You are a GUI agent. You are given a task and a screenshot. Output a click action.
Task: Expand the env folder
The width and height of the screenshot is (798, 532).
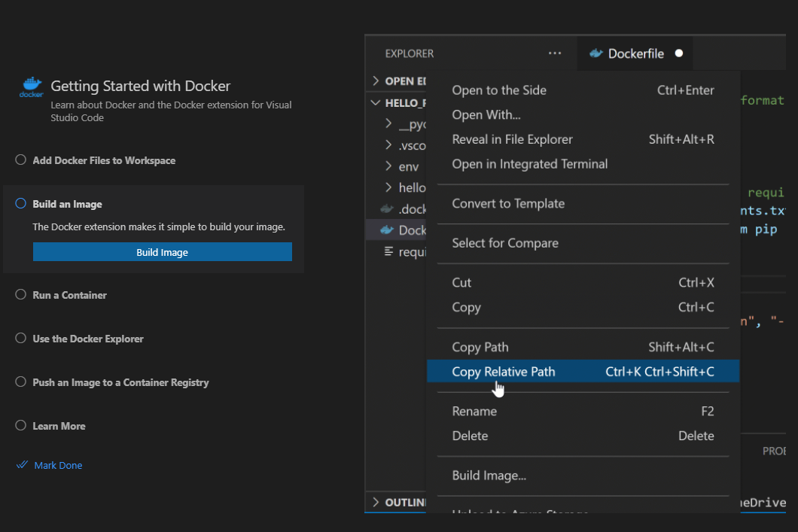click(388, 166)
